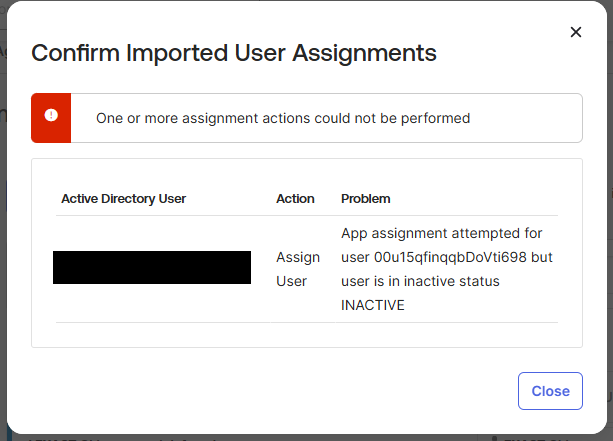Click the Assign User action cell
Viewport: 613px width, 441px height.
298,269
